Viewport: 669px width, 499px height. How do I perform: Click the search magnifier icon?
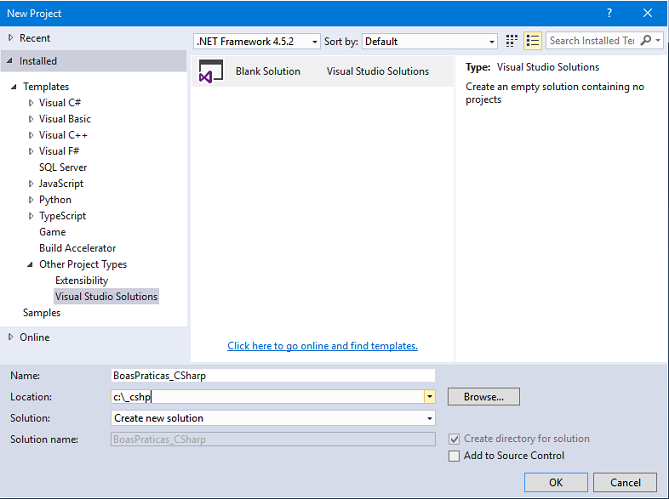tap(645, 41)
